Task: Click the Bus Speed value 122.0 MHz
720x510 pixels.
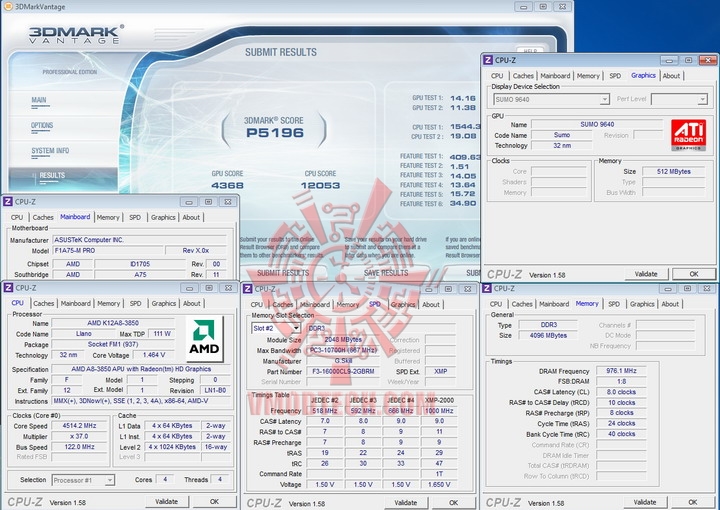Action: point(79,447)
